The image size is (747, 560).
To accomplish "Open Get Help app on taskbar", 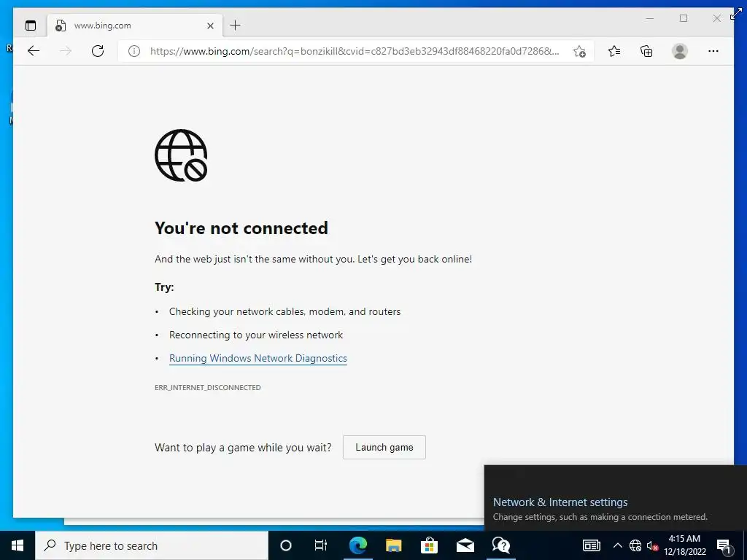I will [500, 545].
